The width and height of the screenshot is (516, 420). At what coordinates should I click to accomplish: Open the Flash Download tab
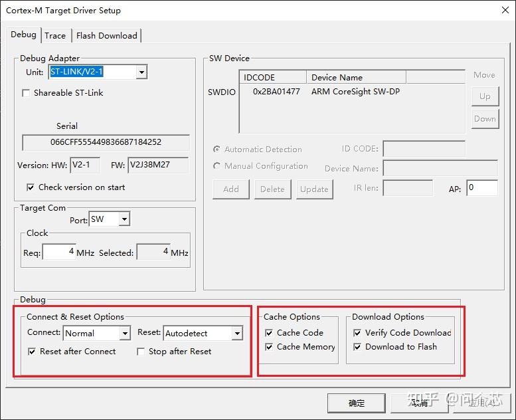point(107,36)
